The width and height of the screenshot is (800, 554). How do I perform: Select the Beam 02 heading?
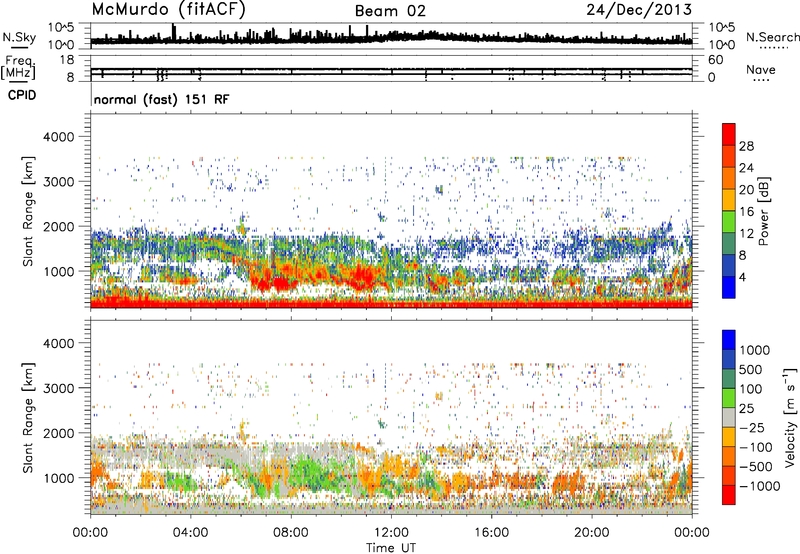(x=390, y=11)
